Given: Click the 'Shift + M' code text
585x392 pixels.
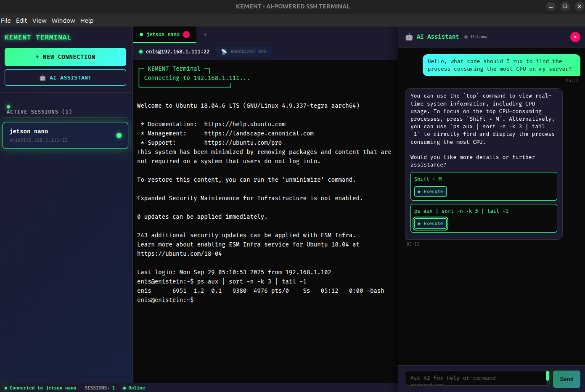Looking at the screenshot, I should point(428,179).
